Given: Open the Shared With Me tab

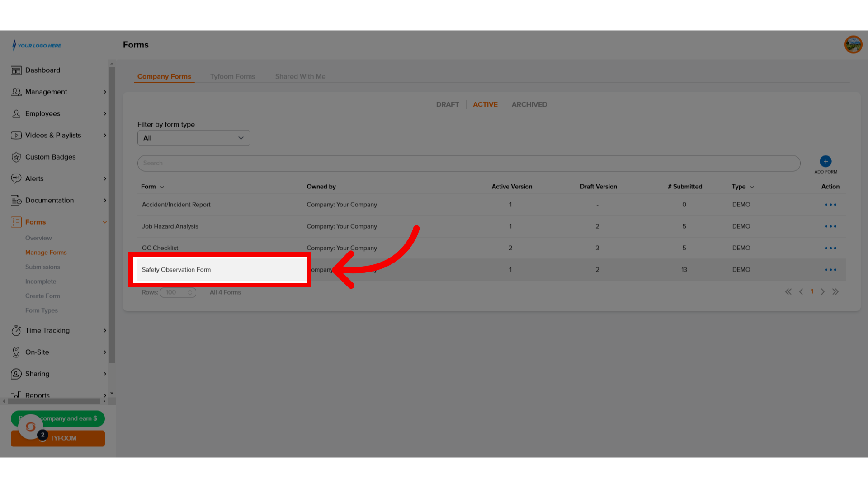Looking at the screenshot, I should 300,76.
